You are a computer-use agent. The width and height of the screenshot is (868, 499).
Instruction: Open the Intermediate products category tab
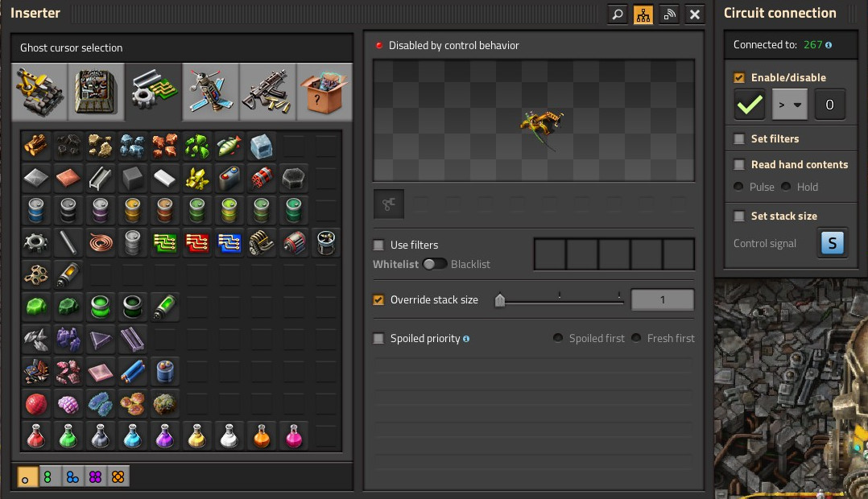153,92
